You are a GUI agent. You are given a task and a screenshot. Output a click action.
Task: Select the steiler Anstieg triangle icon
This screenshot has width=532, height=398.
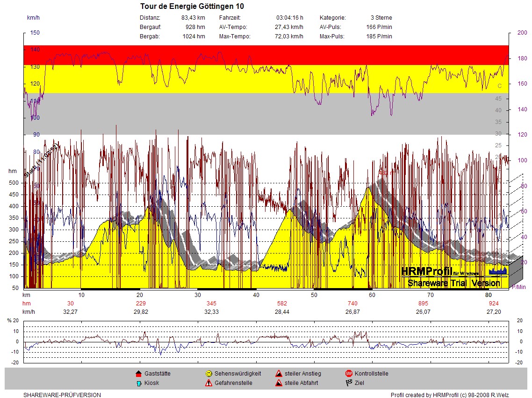click(x=279, y=374)
